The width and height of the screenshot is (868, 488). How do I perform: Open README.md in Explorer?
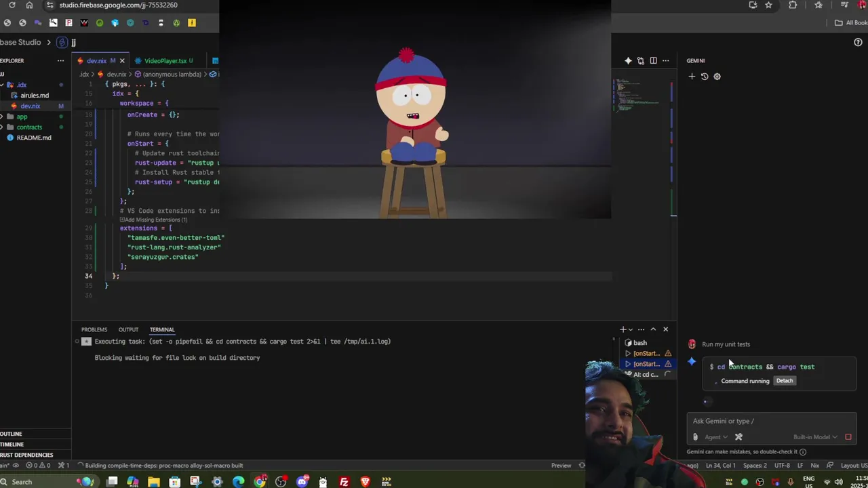[x=34, y=138]
